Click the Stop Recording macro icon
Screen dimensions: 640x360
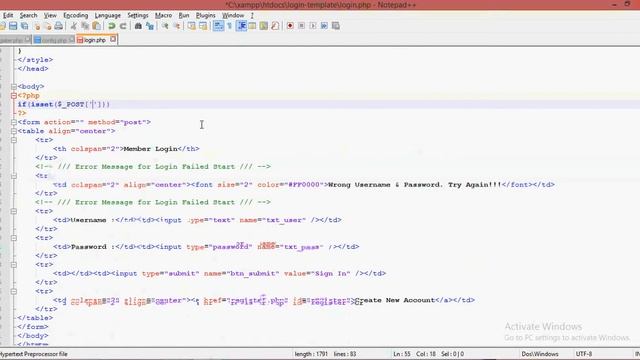click(x=302, y=26)
